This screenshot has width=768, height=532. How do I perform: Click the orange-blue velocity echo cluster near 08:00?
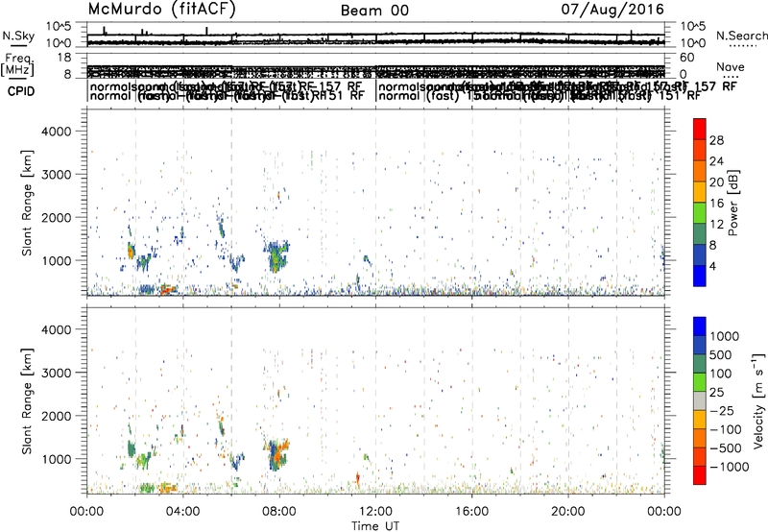click(277, 454)
